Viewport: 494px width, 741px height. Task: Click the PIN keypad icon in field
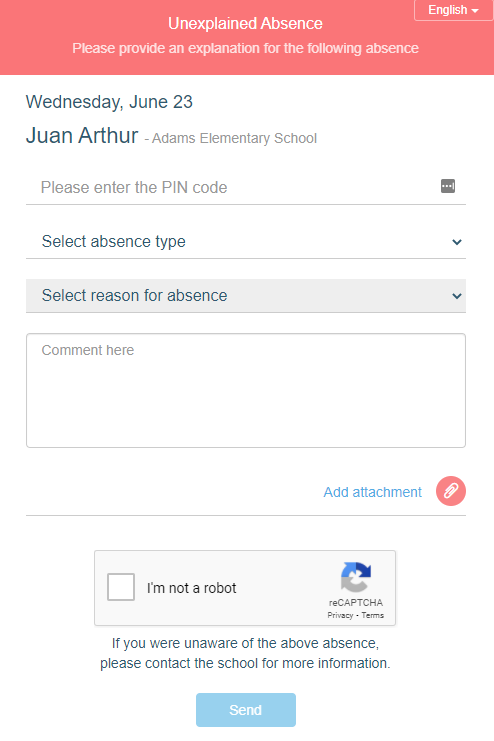coord(448,186)
